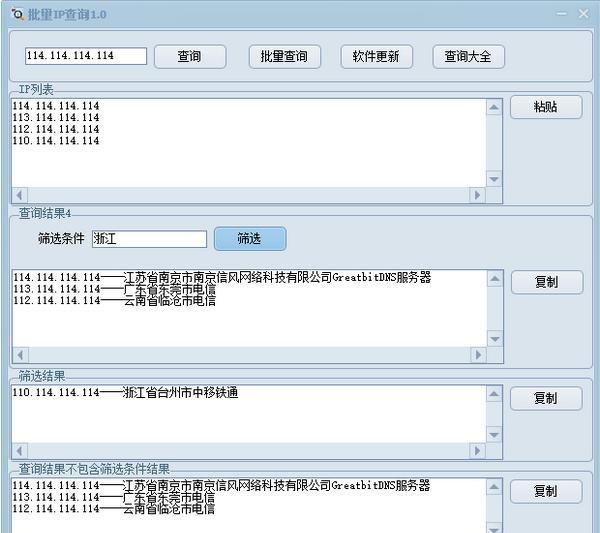Select 云南省临沧市电信 row in 查询结果4 list
This screenshot has width=600, height=533.
(x=115, y=301)
